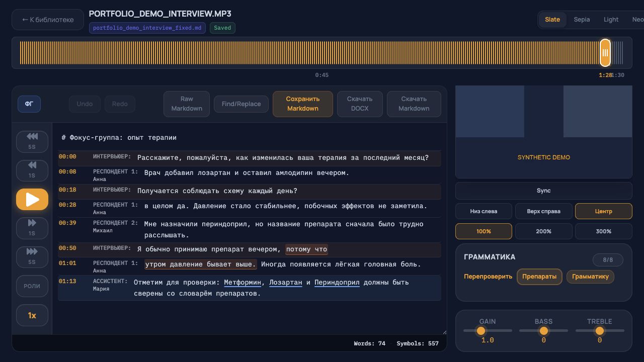Click the 0:45 waveform time label
Image resolution: width=644 pixels, height=362 pixels.
pos(322,75)
